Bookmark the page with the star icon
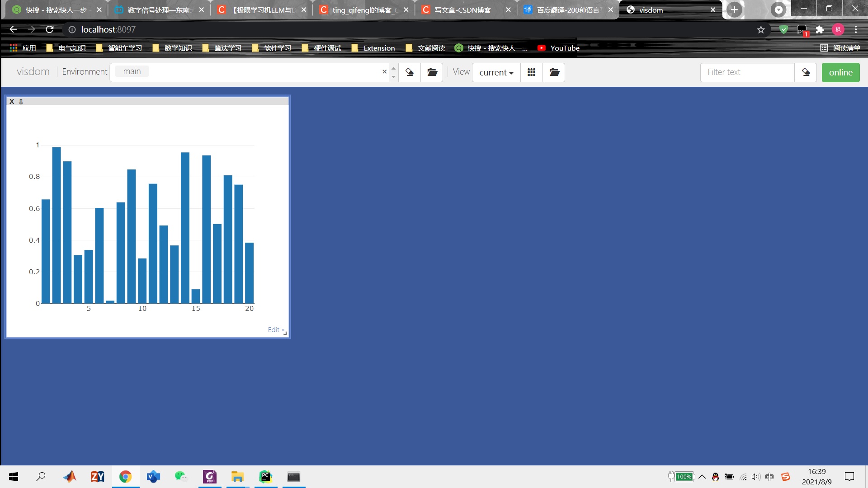Screen dimensions: 868x488 tap(761, 30)
